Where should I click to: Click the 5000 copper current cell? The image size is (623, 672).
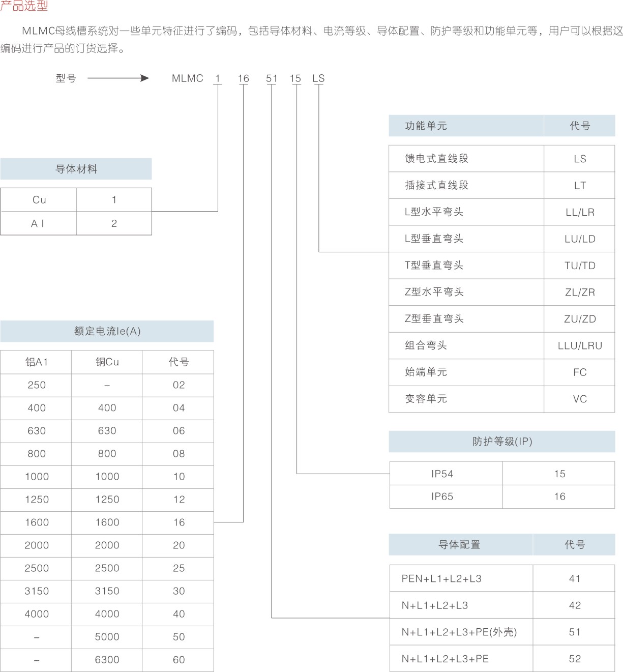coord(107,637)
